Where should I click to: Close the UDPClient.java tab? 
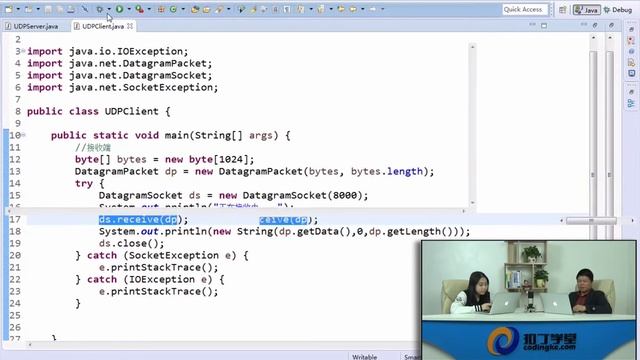coord(130,26)
